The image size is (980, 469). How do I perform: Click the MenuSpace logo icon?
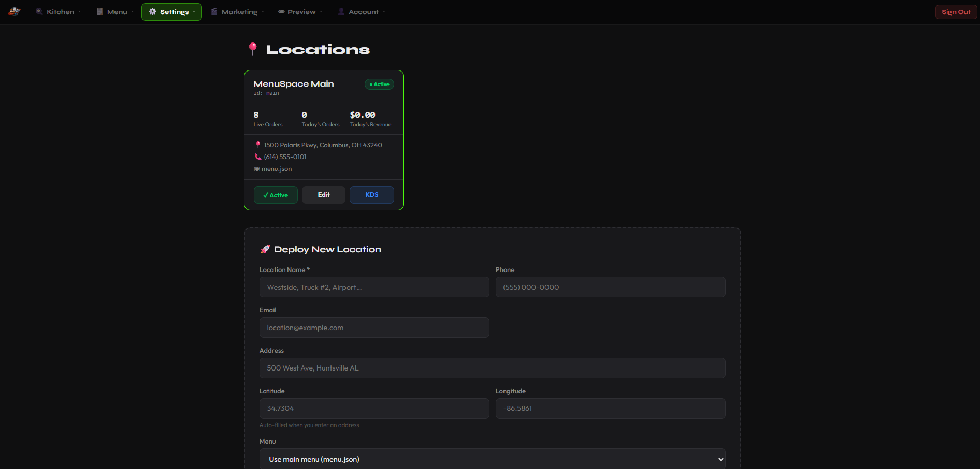click(x=15, y=11)
